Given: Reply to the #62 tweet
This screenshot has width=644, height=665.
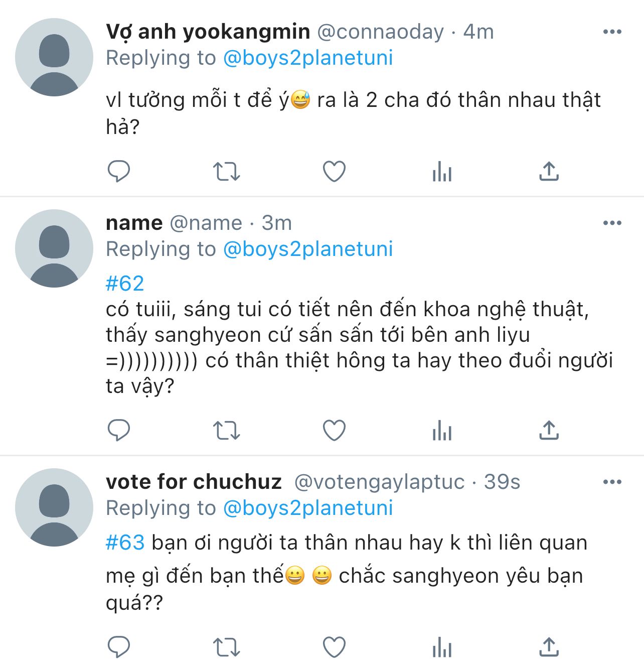Looking at the screenshot, I should 119,431.
